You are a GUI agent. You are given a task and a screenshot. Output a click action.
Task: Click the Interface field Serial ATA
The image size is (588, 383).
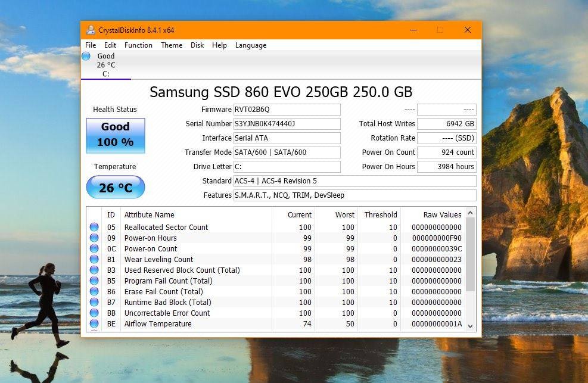pyautogui.click(x=287, y=138)
